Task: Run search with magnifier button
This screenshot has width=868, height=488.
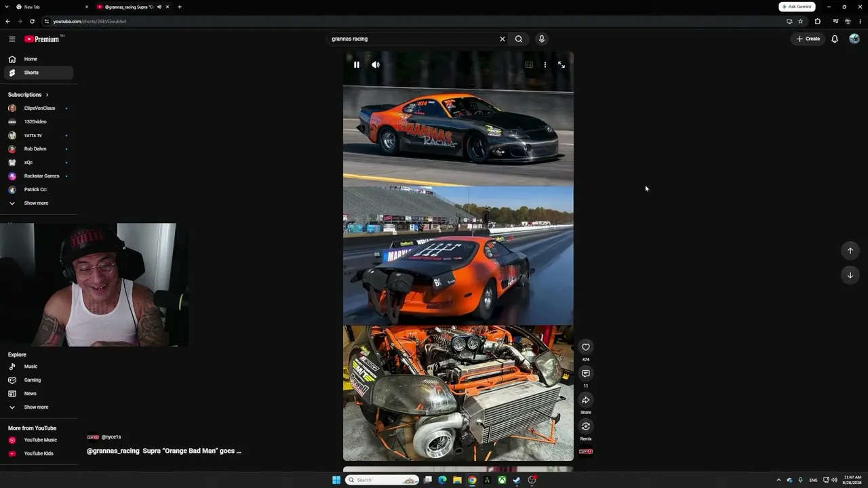Action: point(519,39)
